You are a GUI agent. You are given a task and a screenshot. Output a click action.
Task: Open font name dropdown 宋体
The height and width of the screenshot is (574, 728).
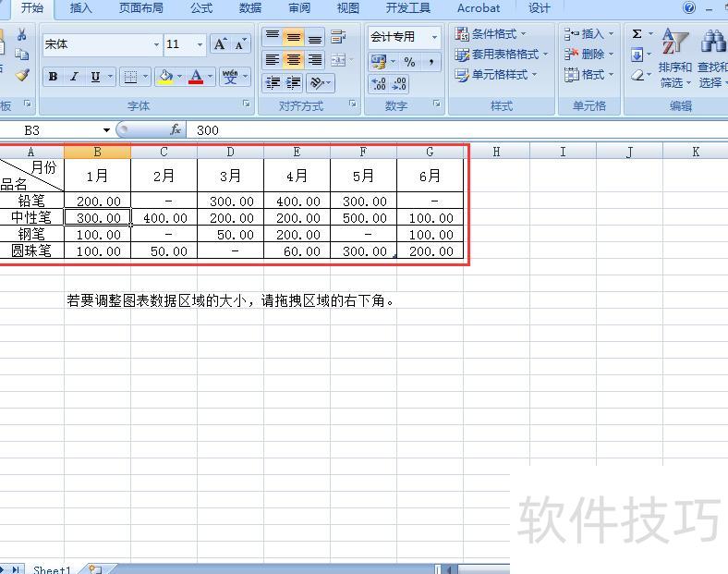pyautogui.click(x=156, y=44)
